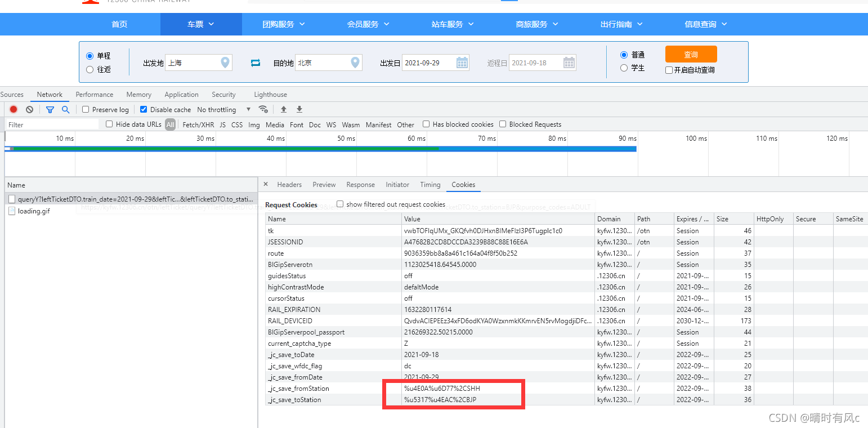Click the network Filter text box

click(52, 124)
